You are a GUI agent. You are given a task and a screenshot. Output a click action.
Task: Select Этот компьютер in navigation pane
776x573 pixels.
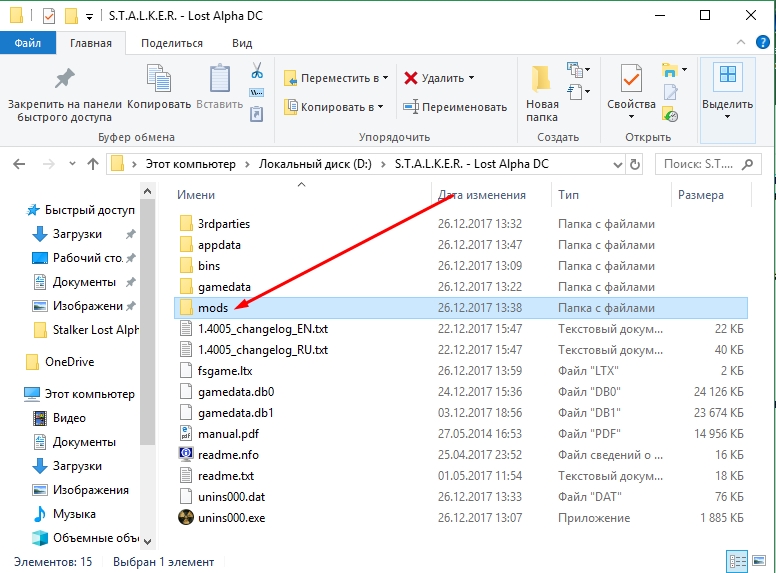tap(79, 394)
